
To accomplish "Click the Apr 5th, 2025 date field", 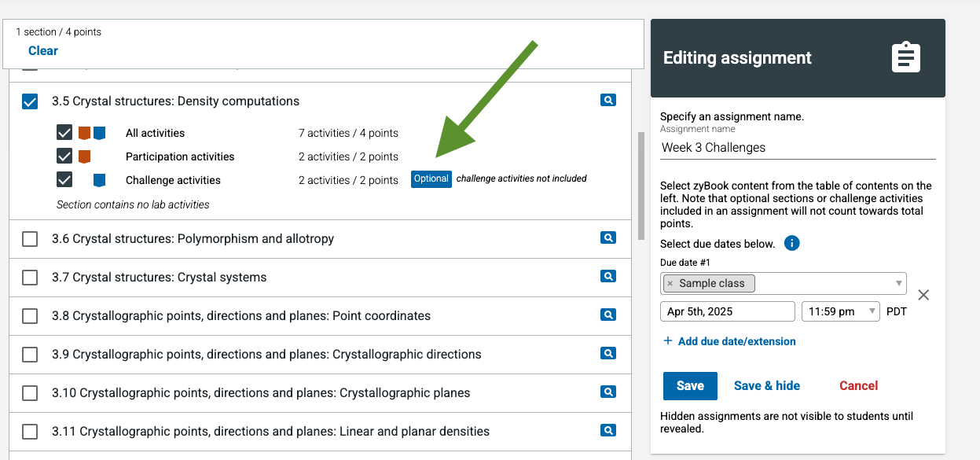I will tap(728, 311).
